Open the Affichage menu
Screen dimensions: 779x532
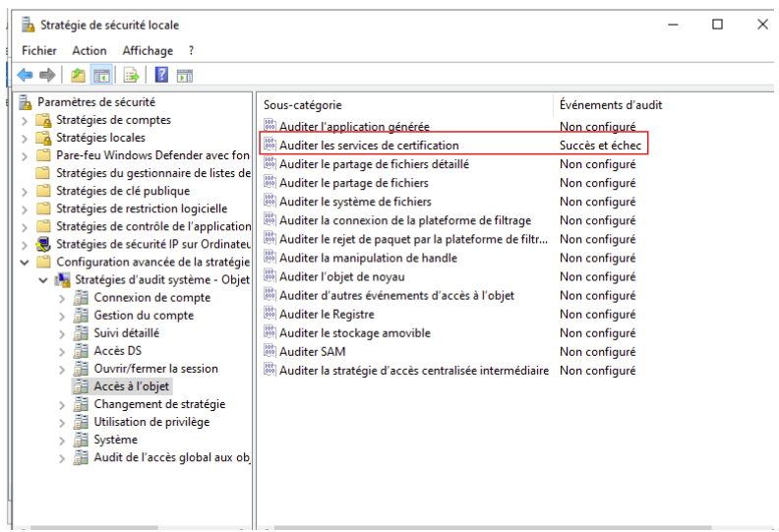[x=148, y=51]
